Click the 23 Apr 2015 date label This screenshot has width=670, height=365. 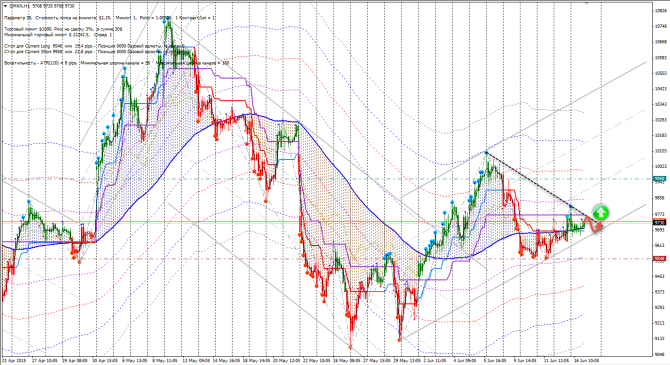(15, 360)
